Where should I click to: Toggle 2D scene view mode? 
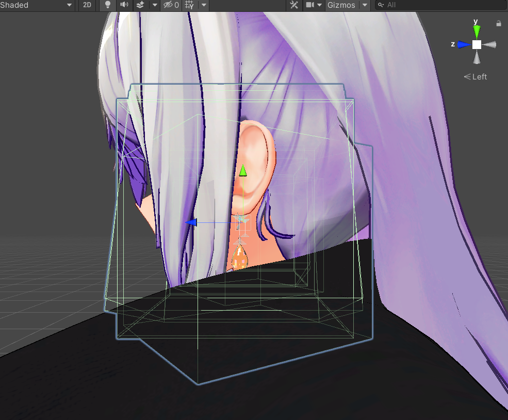pyautogui.click(x=87, y=5)
